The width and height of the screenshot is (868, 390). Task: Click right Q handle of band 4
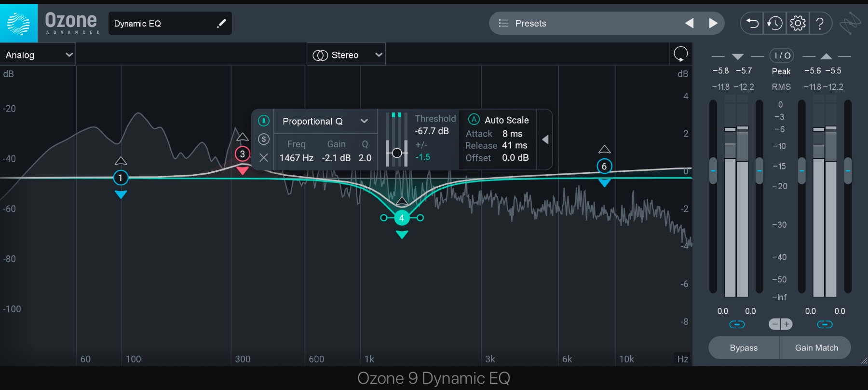tap(420, 218)
